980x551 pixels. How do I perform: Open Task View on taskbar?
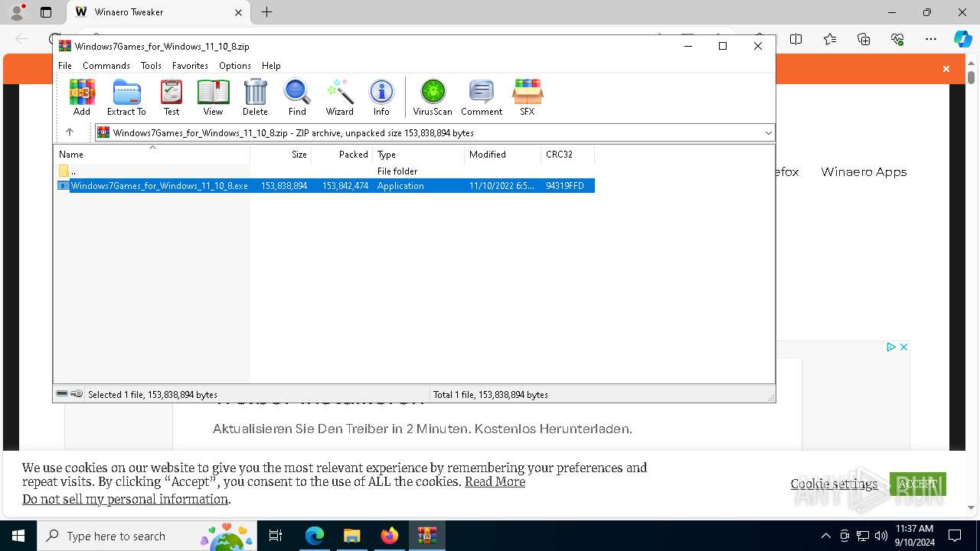(x=276, y=536)
